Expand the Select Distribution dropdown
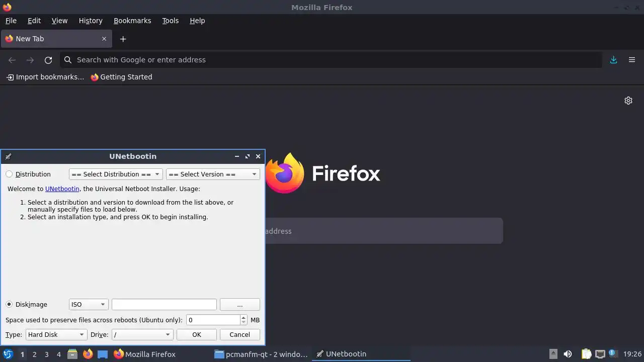The height and width of the screenshot is (362, 644). (116, 174)
